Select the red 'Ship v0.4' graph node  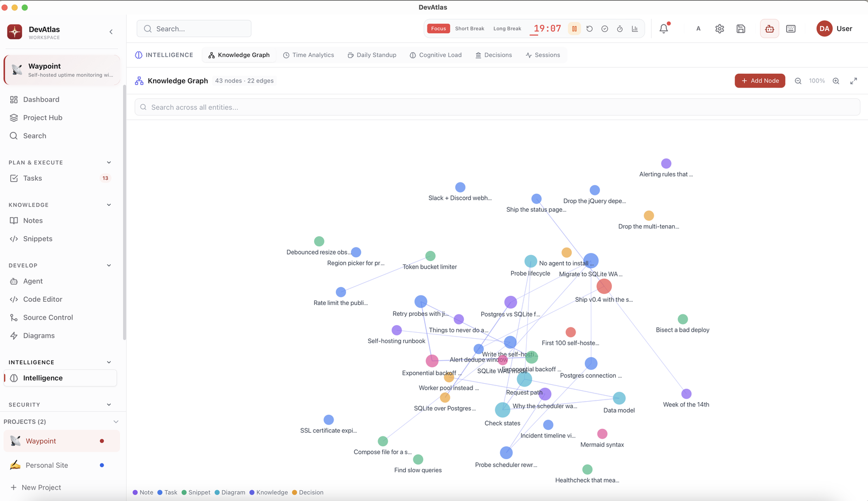coord(604,286)
